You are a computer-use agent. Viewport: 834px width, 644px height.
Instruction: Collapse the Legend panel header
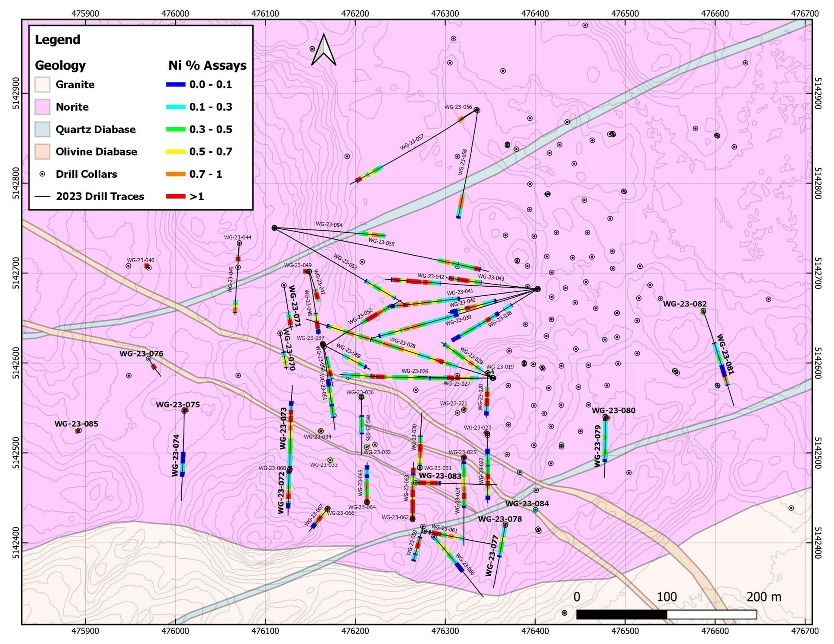57,39
